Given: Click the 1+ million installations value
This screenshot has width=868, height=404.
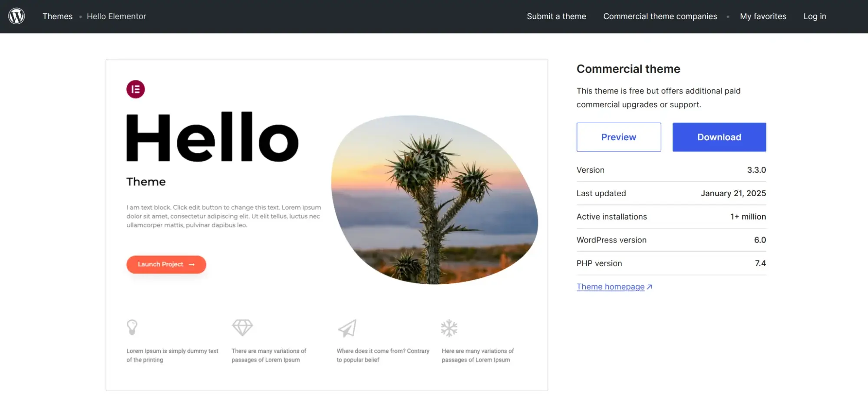Looking at the screenshot, I should pyautogui.click(x=748, y=217).
